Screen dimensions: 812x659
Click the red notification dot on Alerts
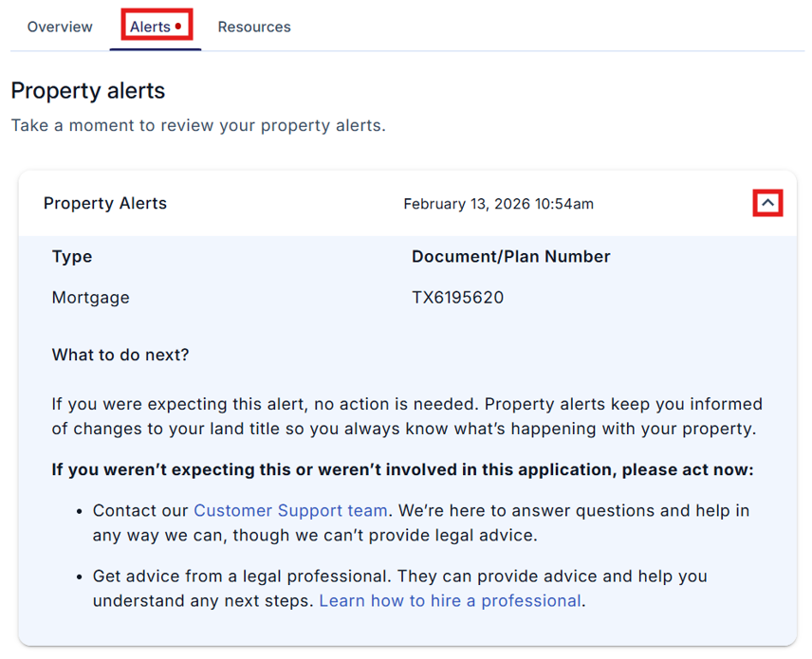tap(178, 27)
